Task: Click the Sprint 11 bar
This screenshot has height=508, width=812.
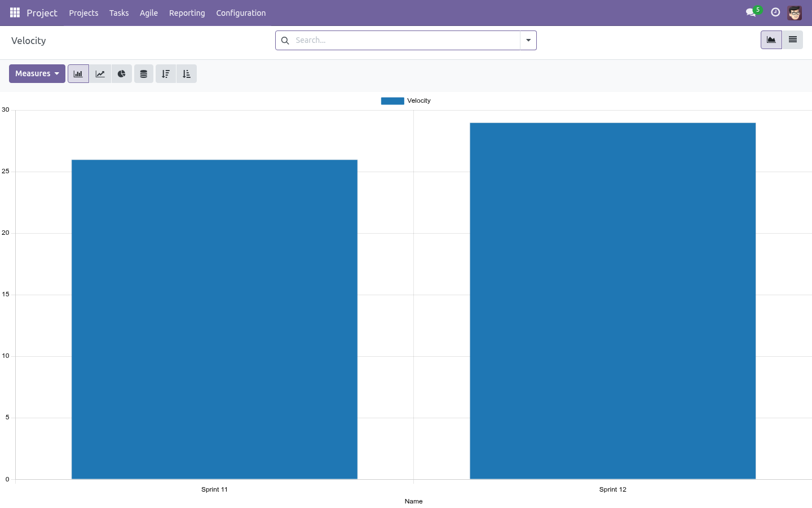Action: (x=214, y=319)
